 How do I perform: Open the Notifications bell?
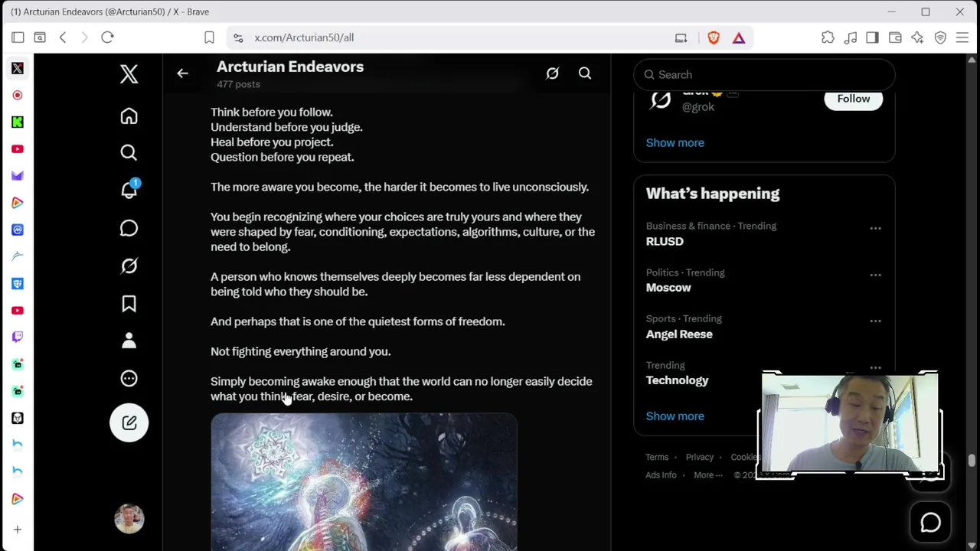[129, 190]
